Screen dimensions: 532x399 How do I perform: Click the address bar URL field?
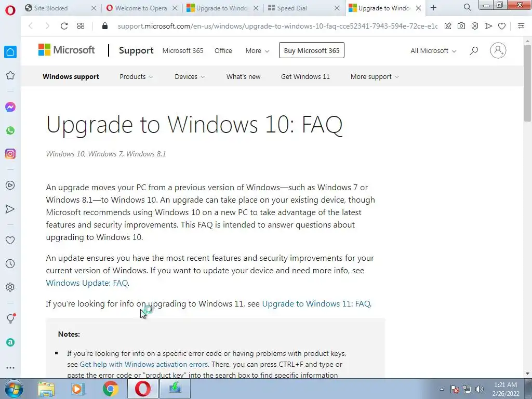277,26
